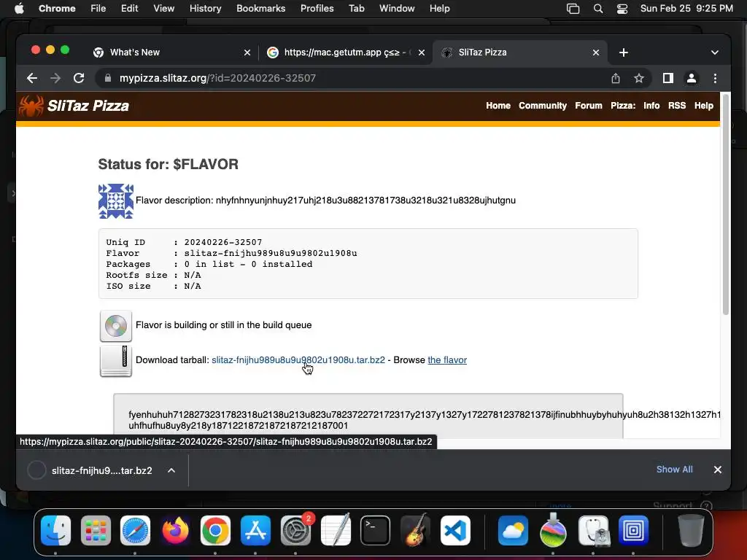The height and width of the screenshot is (560, 747).
Task: Close the downloads bar
Action: [718, 470]
